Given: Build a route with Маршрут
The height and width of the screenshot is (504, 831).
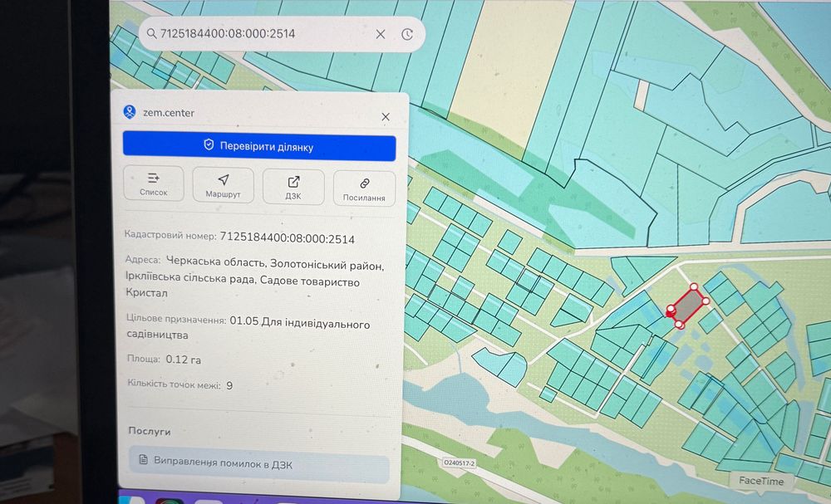Looking at the screenshot, I should click(x=223, y=185).
